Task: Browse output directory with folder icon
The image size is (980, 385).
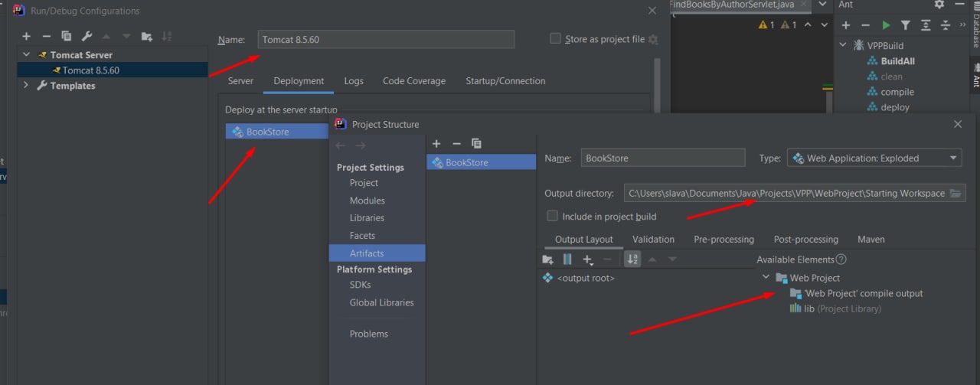Action: pyautogui.click(x=956, y=193)
